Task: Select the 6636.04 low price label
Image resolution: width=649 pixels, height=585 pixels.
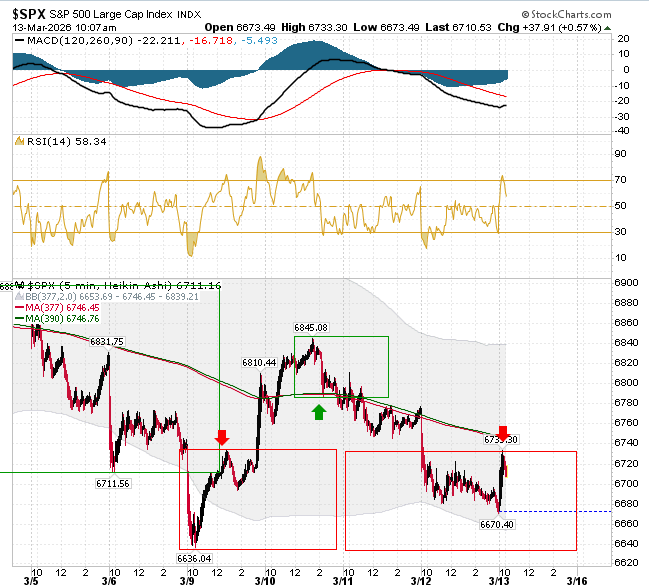Action: (x=194, y=559)
